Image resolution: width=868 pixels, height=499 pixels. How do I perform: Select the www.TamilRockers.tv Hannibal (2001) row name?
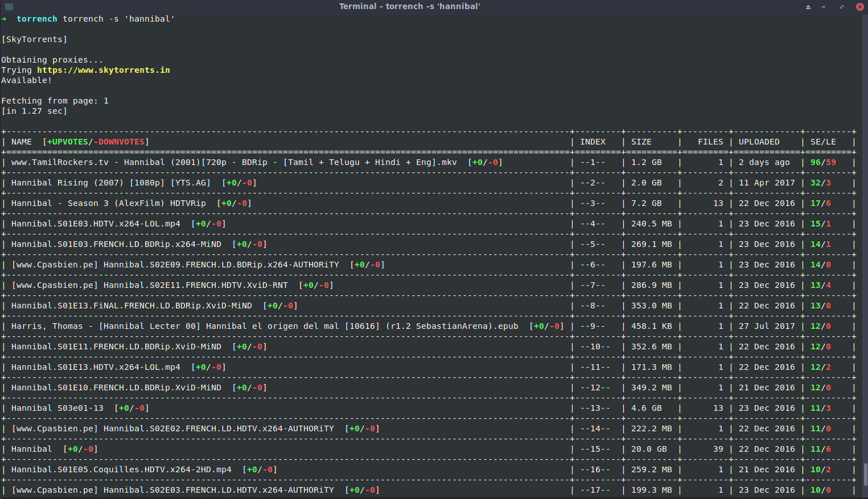tap(234, 162)
